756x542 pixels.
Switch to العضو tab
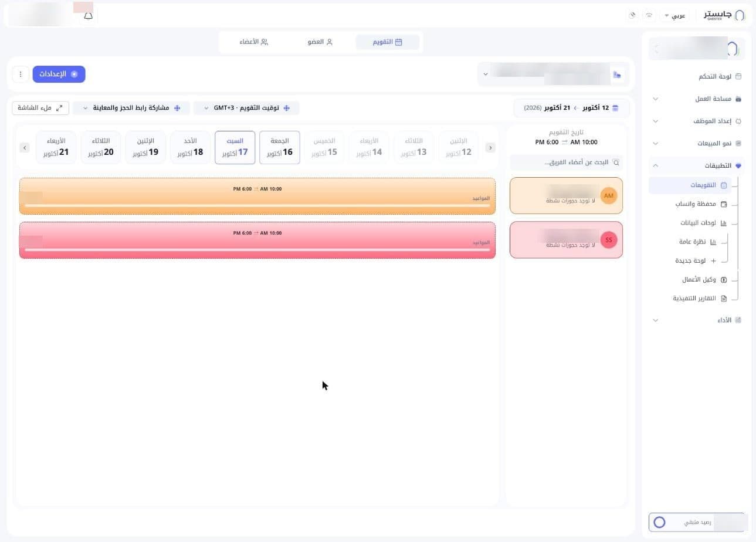(x=320, y=42)
